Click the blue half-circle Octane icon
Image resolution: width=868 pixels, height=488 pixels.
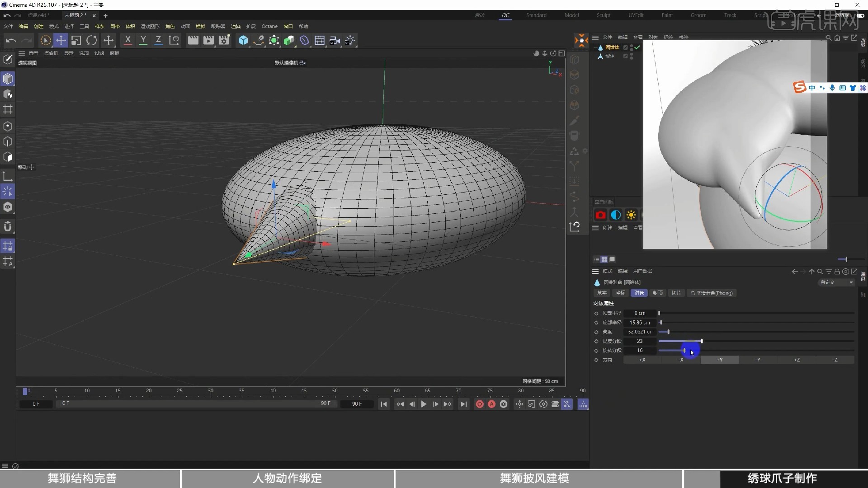tap(616, 215)
